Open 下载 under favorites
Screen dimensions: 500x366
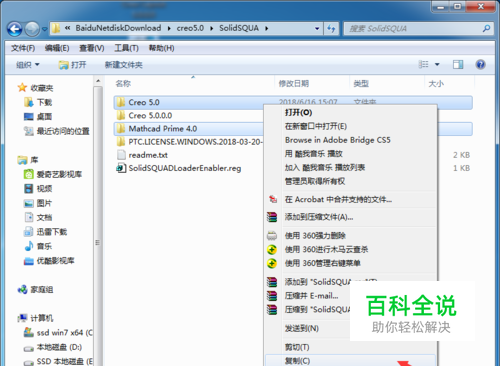pyautogui.click(x=38, y=102)
